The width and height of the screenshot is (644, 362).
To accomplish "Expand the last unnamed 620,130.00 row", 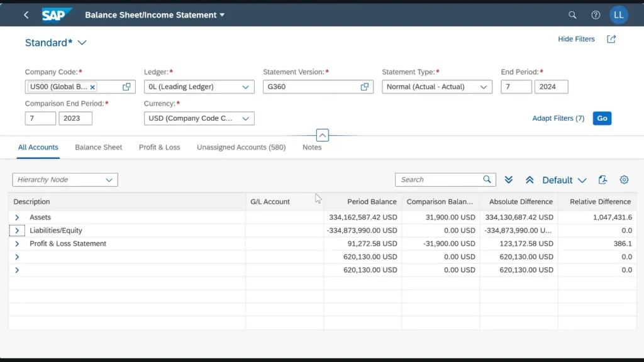I will (x=17, y=270).
